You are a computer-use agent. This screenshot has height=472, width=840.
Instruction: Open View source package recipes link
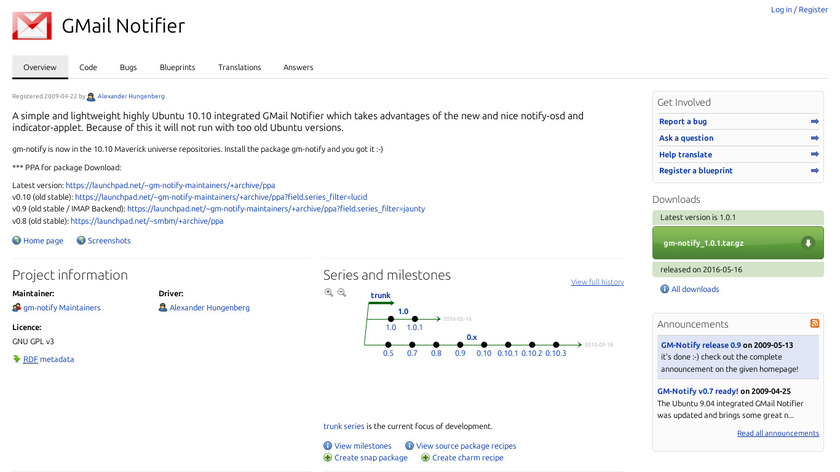(466, 446)
